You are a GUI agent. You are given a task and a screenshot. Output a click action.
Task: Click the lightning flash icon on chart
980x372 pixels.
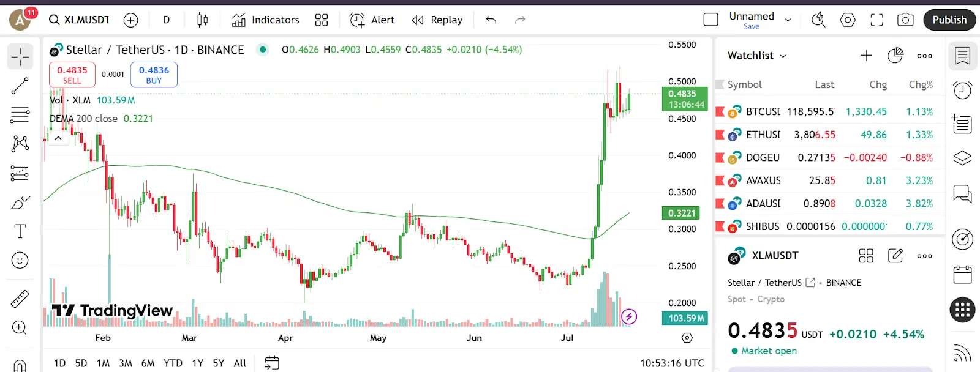(629, 316)
